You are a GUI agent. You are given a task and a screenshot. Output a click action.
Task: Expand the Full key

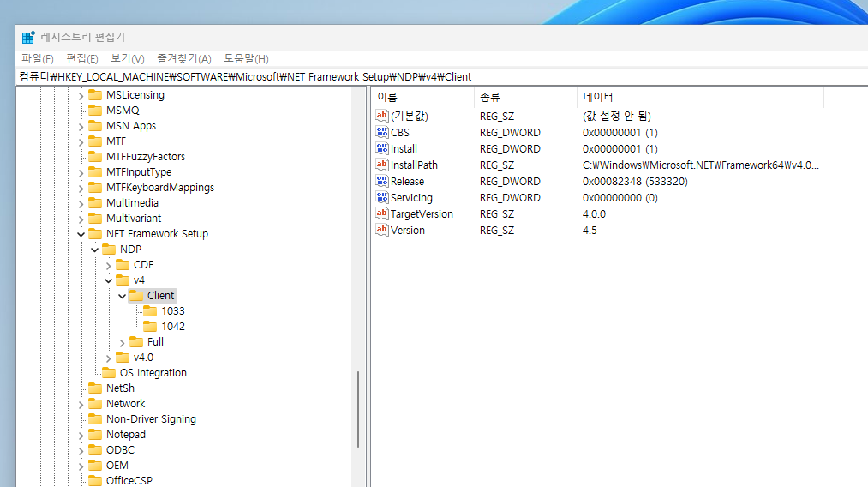pos(122,343)
